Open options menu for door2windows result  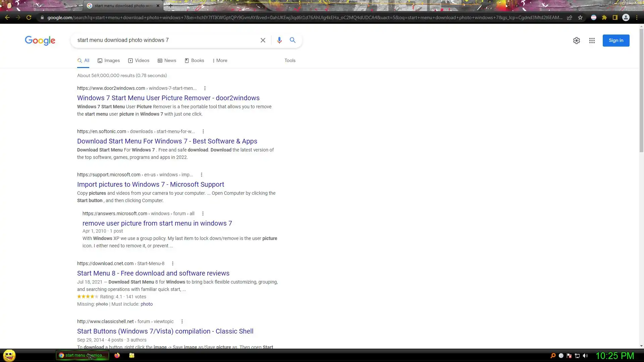point(205,88)
